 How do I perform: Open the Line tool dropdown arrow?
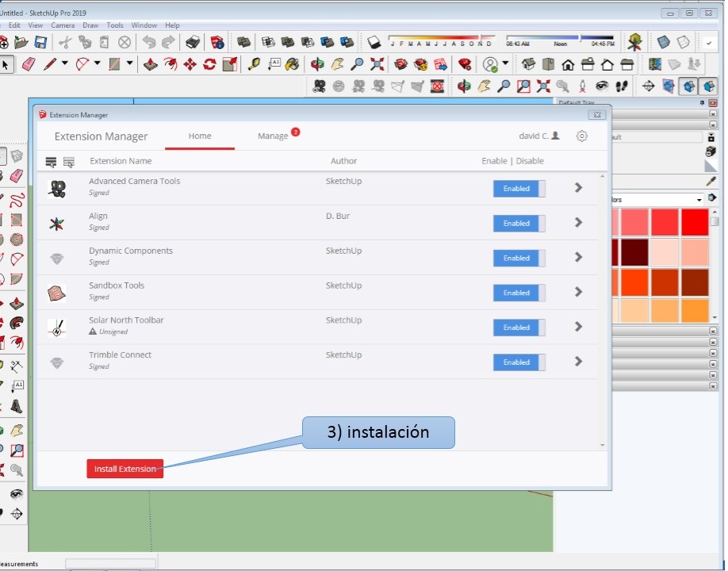click(x=64, y=63)
